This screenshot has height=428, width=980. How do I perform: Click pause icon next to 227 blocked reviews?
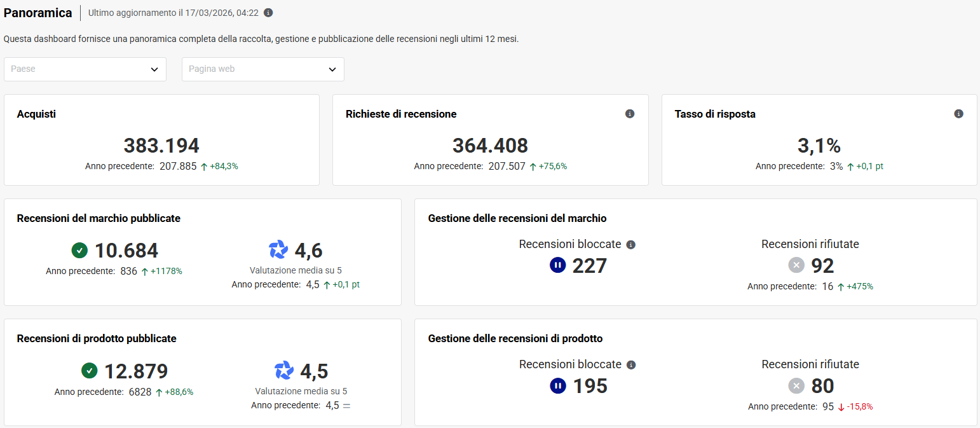557,265
